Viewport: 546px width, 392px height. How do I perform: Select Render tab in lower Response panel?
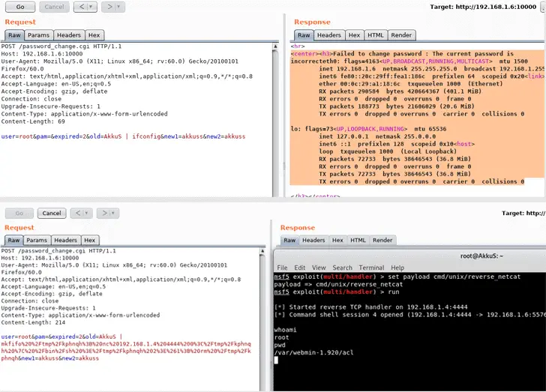[382, 240]
